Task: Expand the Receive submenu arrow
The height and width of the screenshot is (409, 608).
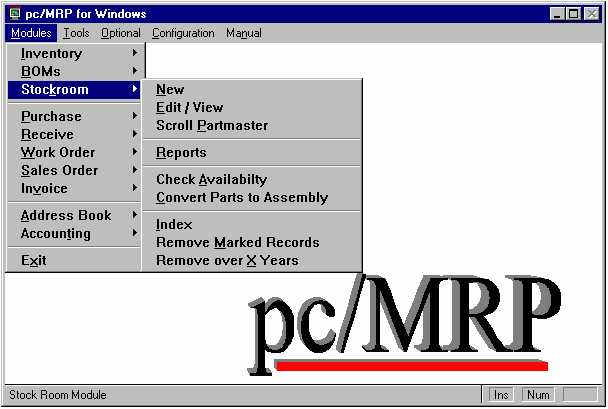Action: [x=135, y=134]
